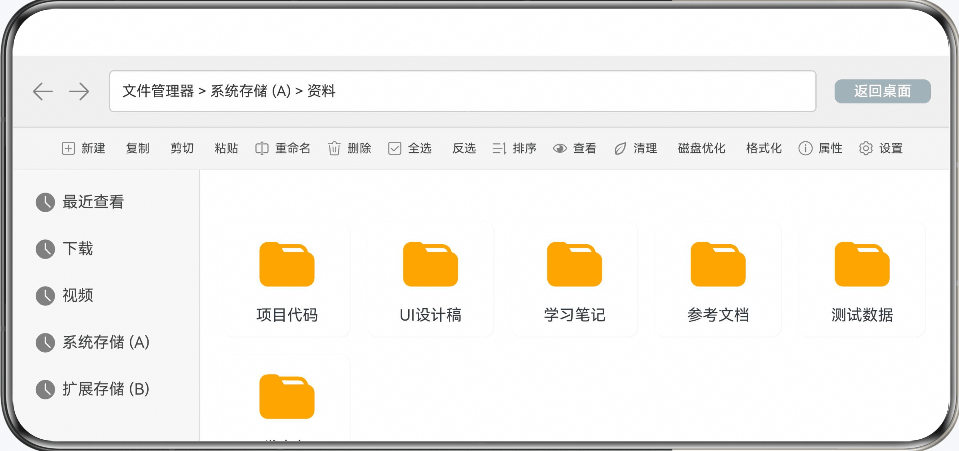Viewport: 959px width, 451px height.
Task: Click the 清理 leaf icon
Action: point(620,148)
